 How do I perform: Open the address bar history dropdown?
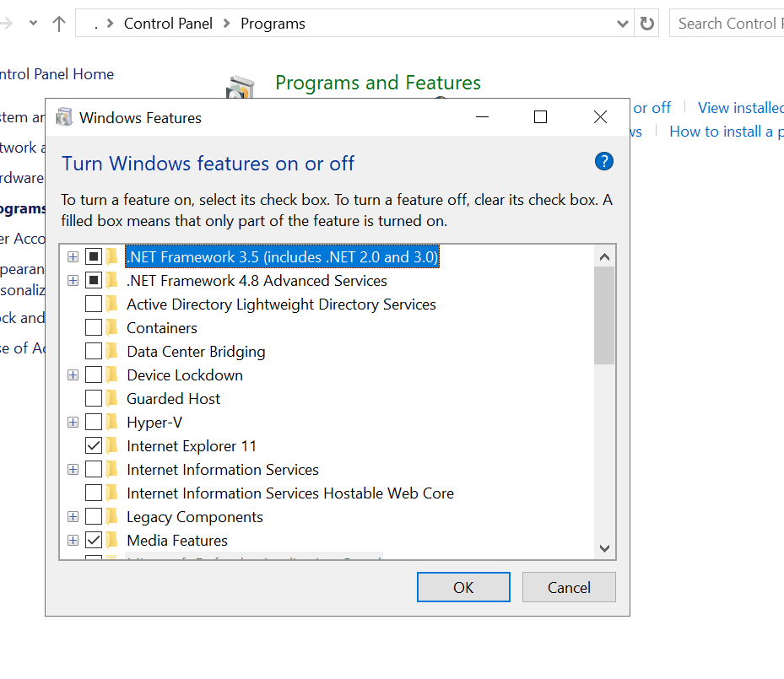tap(623, 24)
